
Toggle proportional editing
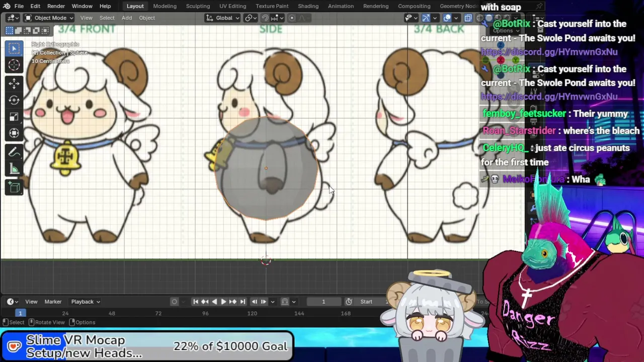292,18
